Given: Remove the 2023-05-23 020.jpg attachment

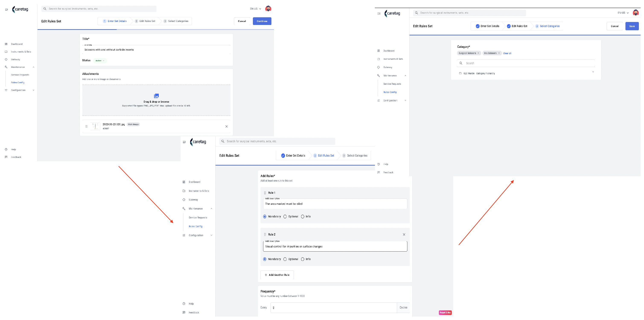Looking at the screenshot, I should tap(226, 127).
